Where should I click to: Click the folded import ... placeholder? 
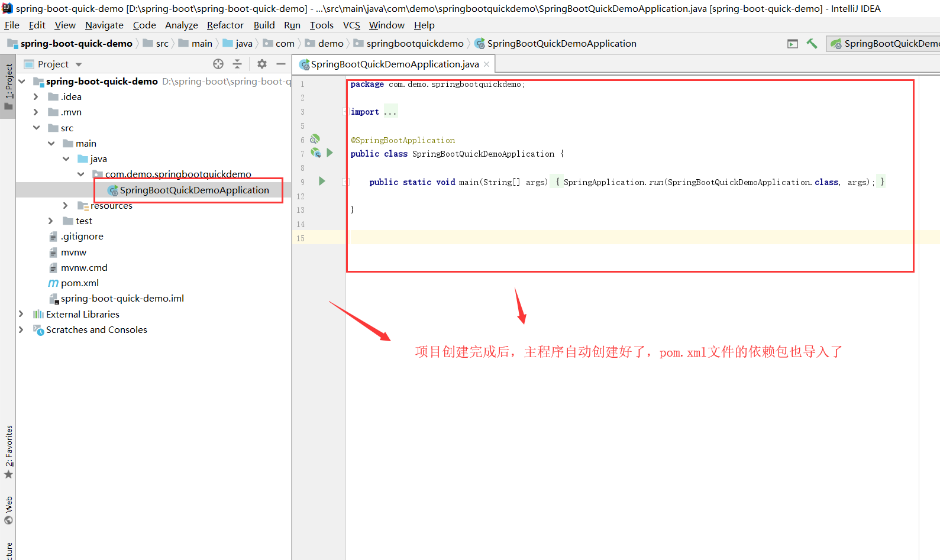click(390, 112)
